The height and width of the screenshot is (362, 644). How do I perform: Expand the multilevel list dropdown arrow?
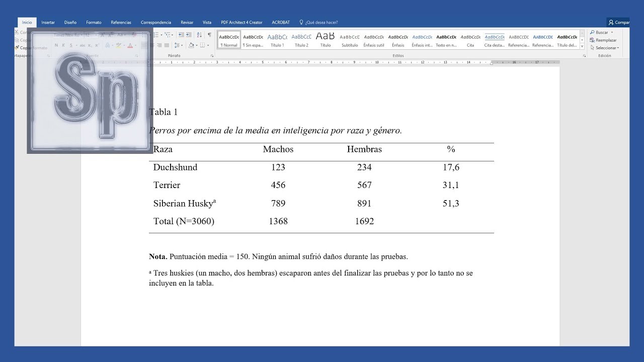pos(172,35)
